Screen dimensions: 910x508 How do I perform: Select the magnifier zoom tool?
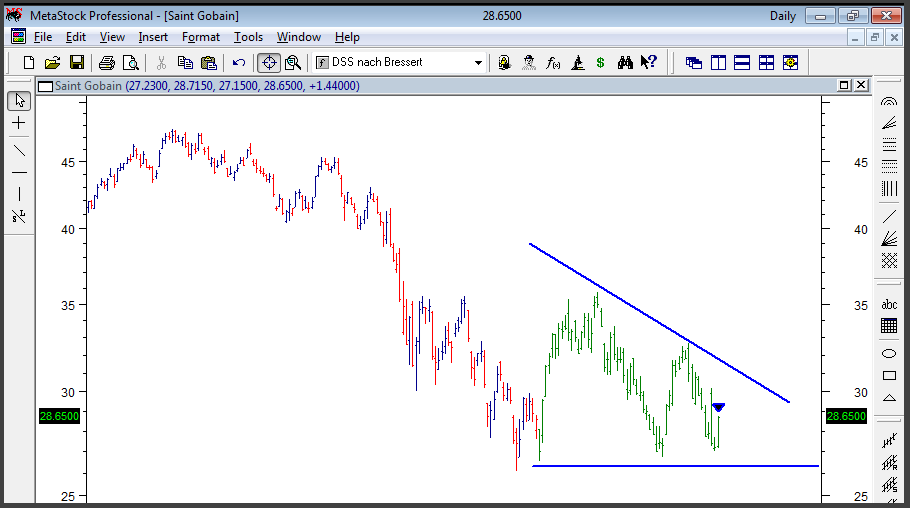click(293, 62)
